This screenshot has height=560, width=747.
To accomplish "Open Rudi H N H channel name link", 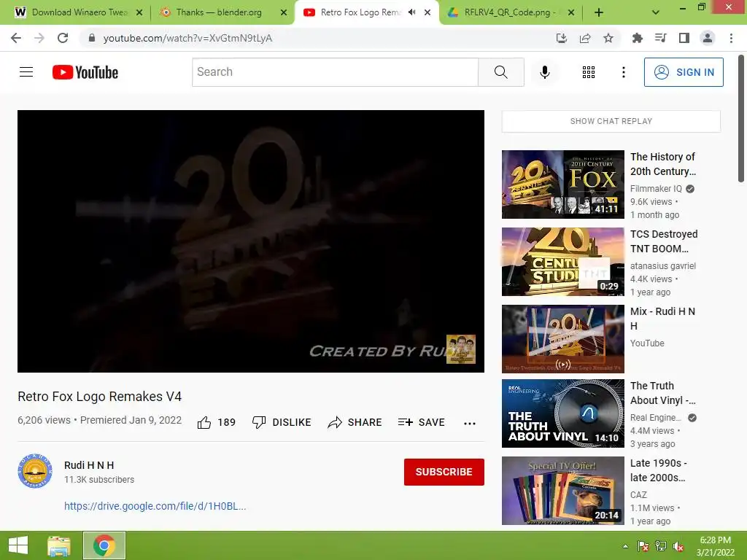I will pyautogui.click(x=89, y=465).
